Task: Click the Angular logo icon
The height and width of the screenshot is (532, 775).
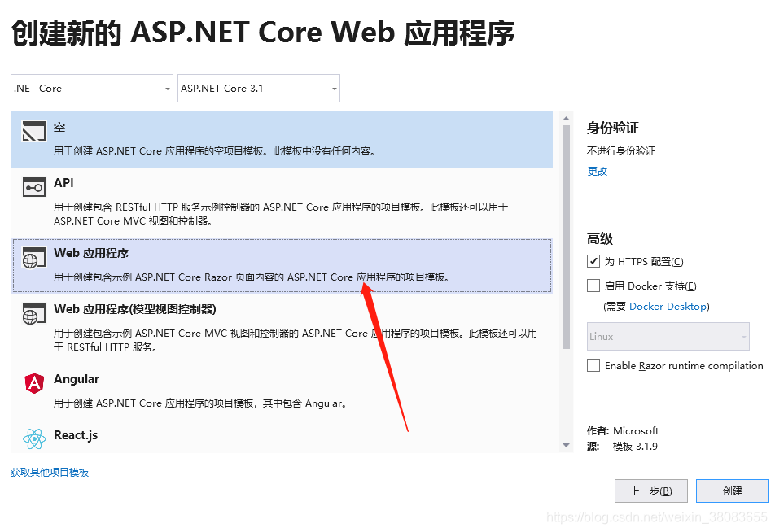Action: coord(34,383)
